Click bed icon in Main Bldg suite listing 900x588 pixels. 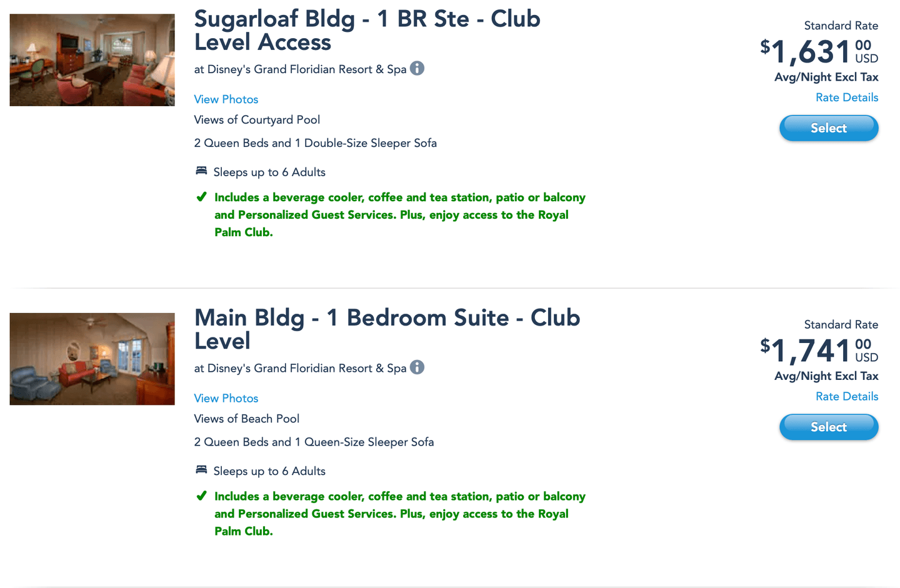click(201, 470)
